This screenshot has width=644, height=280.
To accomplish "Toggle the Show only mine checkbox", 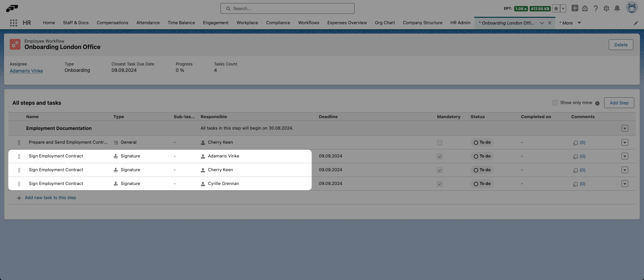I will pyautogui.click(x=555, y=103).
